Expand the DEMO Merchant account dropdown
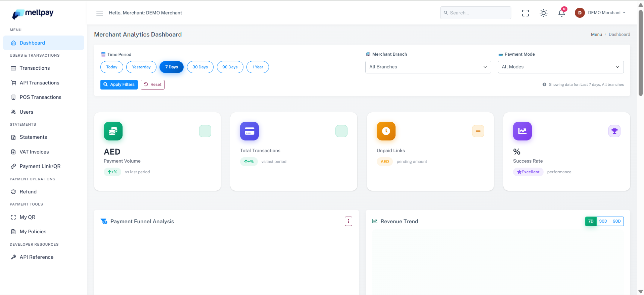The image size is (644, 295). pos(607,13)
